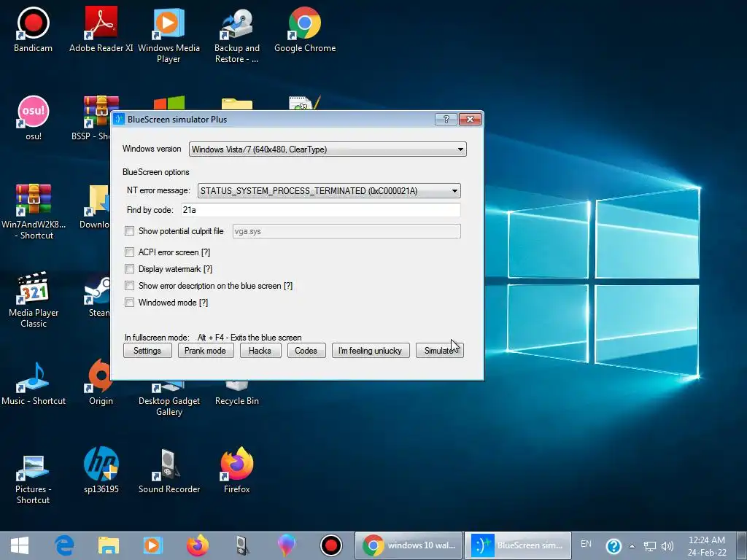Click the Windows Start button

tap(20, 545)
